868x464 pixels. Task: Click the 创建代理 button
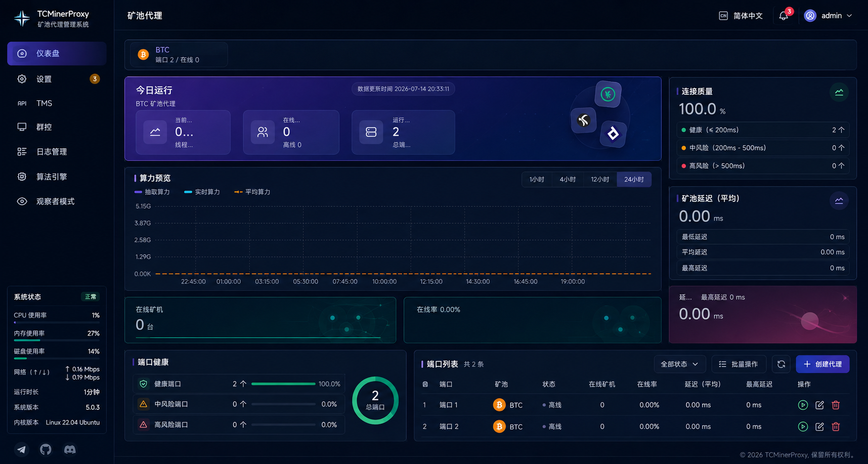pyautogui.click(x=822, y=364)
